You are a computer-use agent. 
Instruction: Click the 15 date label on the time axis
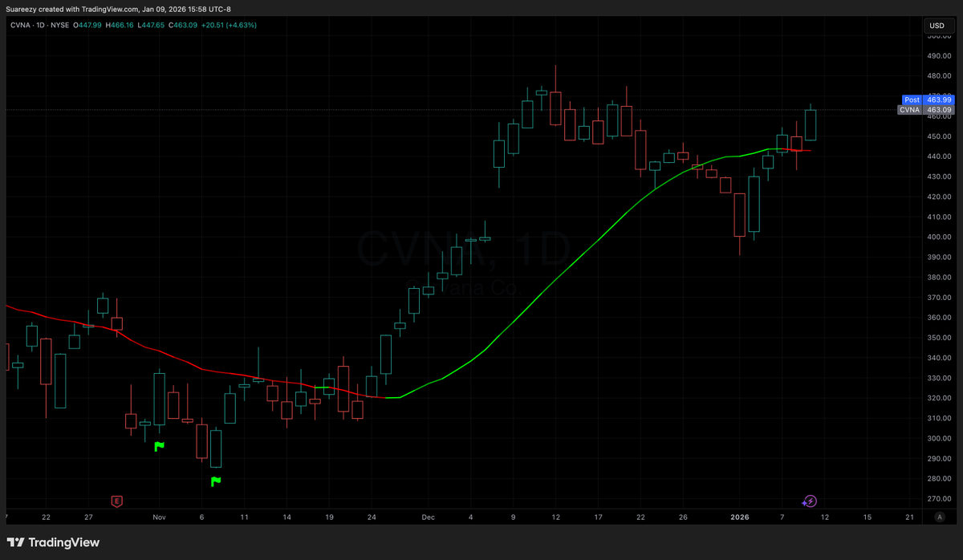(x=867, y=517)
